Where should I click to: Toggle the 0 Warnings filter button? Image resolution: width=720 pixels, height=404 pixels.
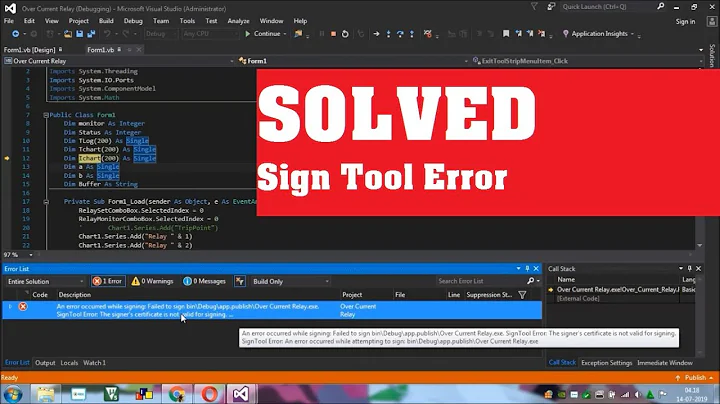152,281
